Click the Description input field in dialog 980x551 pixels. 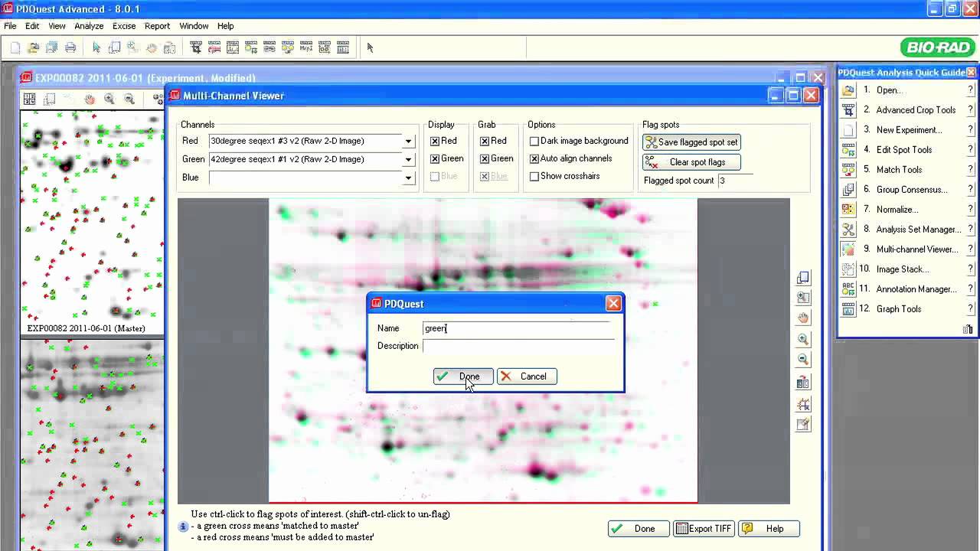518,346
